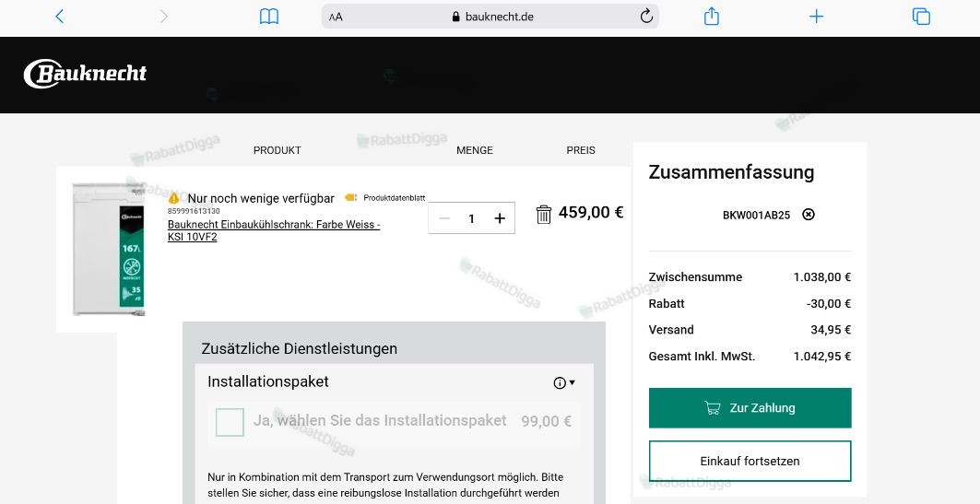Select the PRODUKT column header

(x=277, y=150)
